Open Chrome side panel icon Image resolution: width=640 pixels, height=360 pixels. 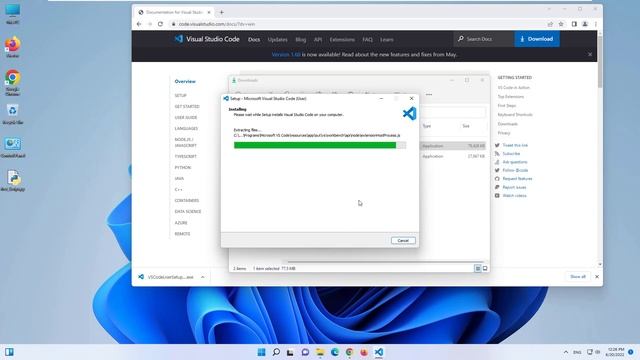574,24
